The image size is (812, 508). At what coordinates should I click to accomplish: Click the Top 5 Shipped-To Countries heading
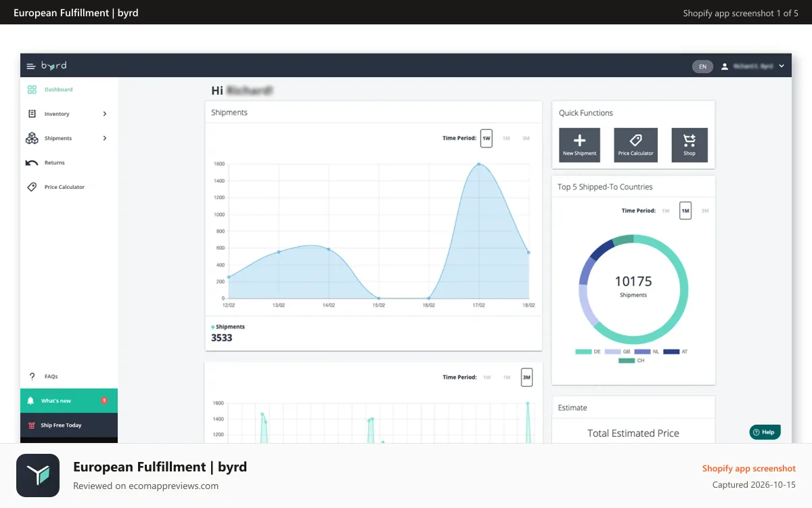(605, 187)
